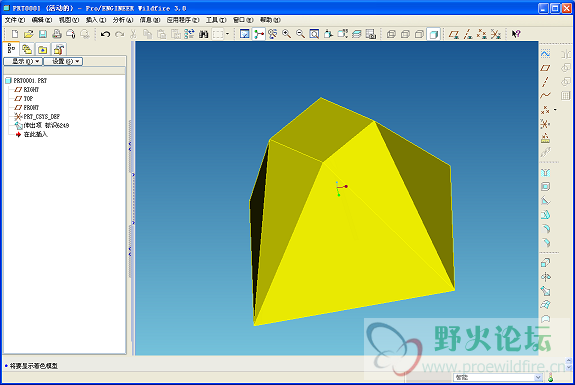This screenshot has width=575, height=385.
Task: Open the 工具 (Tools) menu
Action: coord(216,20)
